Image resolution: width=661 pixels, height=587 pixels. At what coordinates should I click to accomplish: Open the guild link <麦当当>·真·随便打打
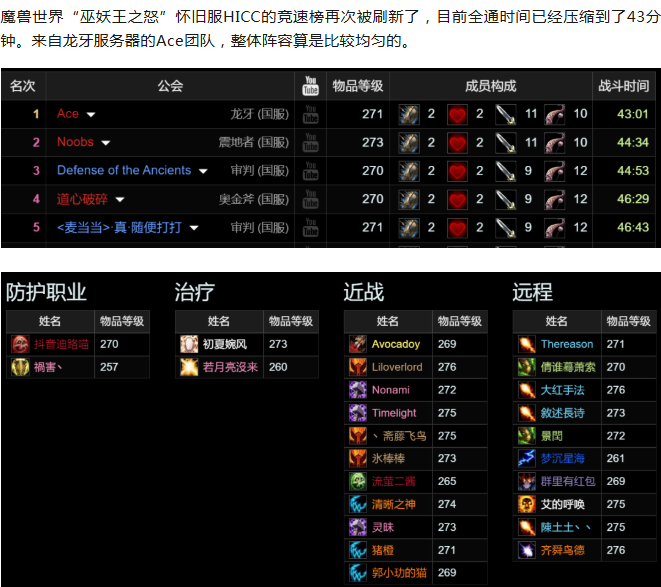[119, 227]
